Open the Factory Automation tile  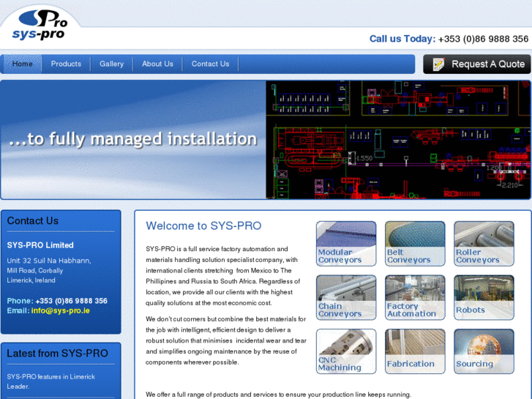(x=415, y=297)
